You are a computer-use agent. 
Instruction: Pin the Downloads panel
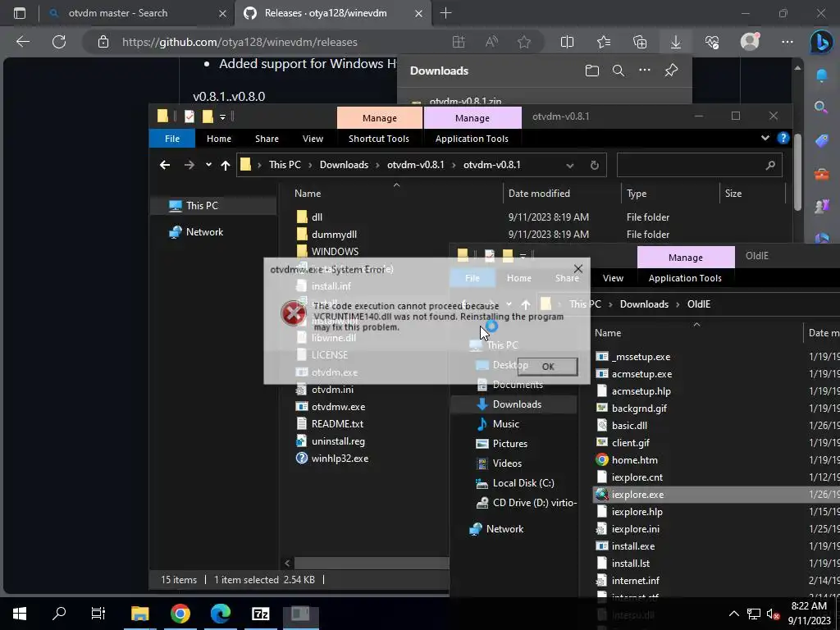click(671, 71)
